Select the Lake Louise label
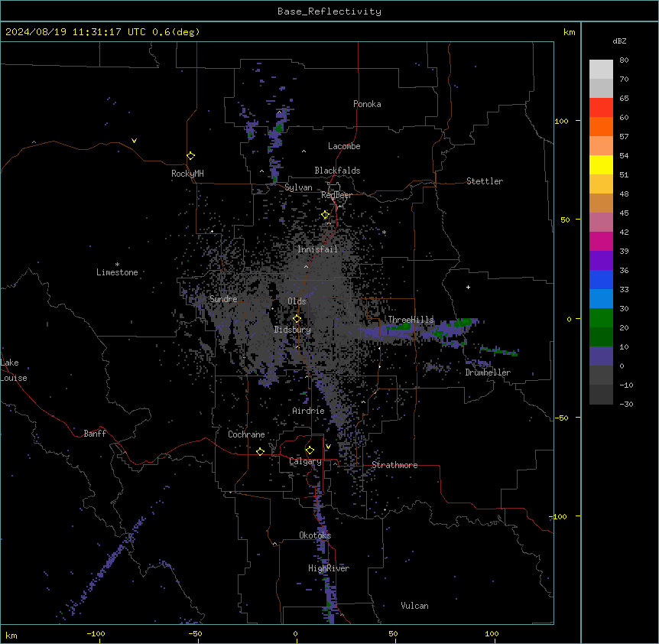This screenshot has width=659, height=644. [x=14, y=370]
